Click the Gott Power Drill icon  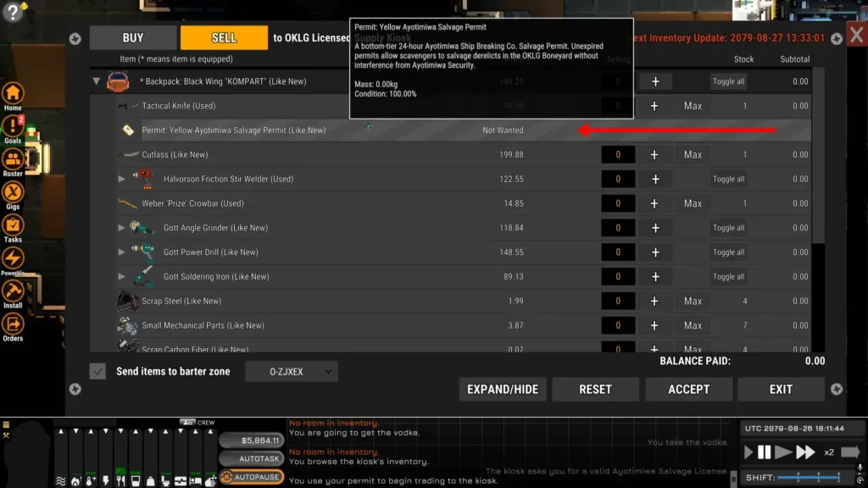pos(142,252)
